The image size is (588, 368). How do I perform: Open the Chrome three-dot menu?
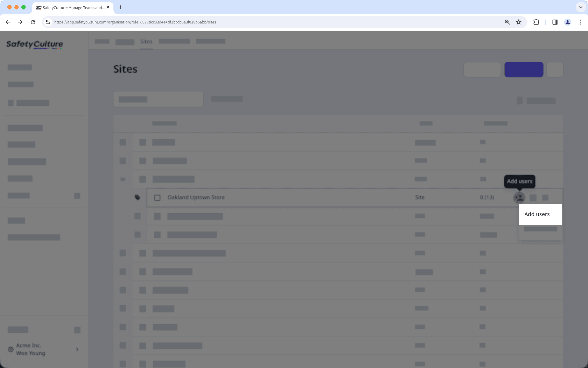coord(581,22)
